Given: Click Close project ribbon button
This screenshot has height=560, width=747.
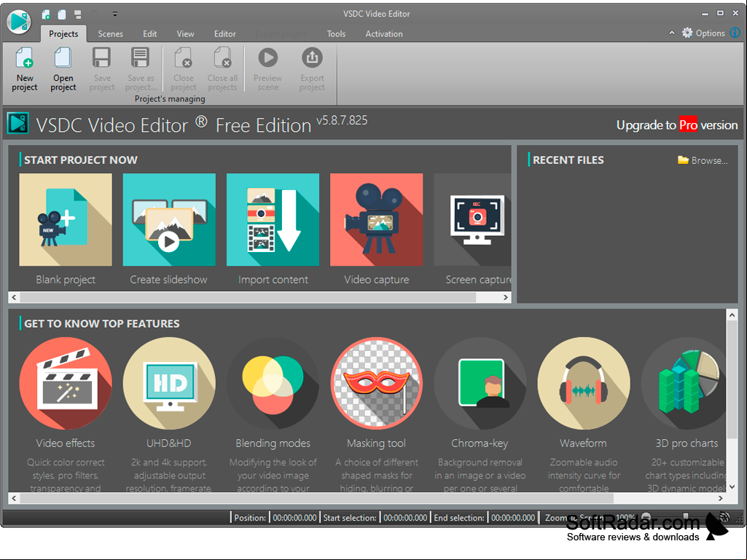Looking at the screenshot, I should [x=184, y=69].
